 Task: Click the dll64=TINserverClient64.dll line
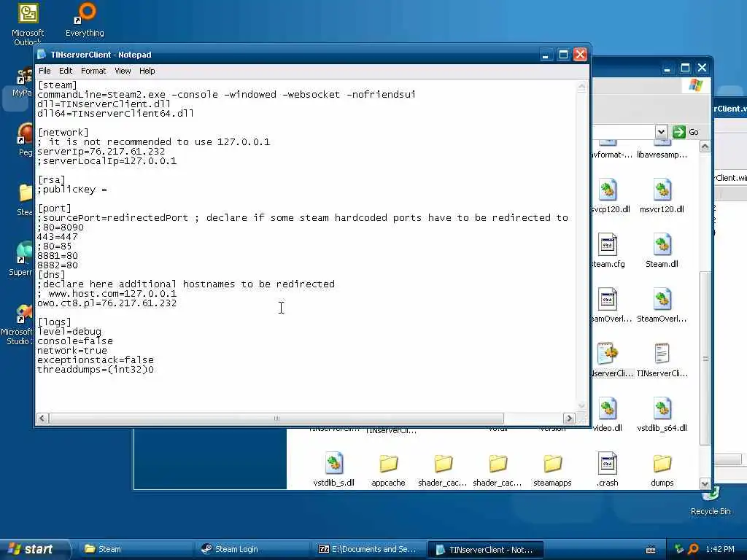coord(115,113)
